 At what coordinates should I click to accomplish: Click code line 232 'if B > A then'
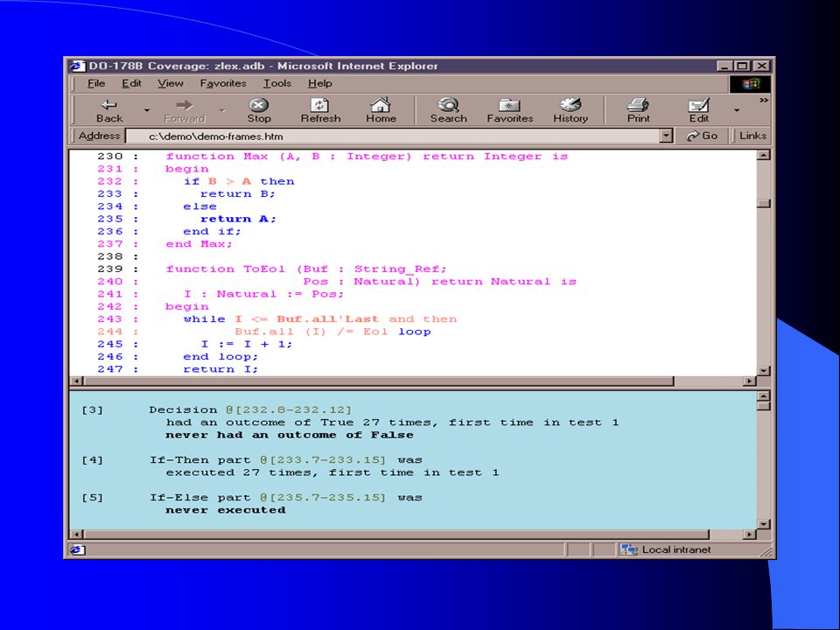pyautogui.click(x=239, y=182)
